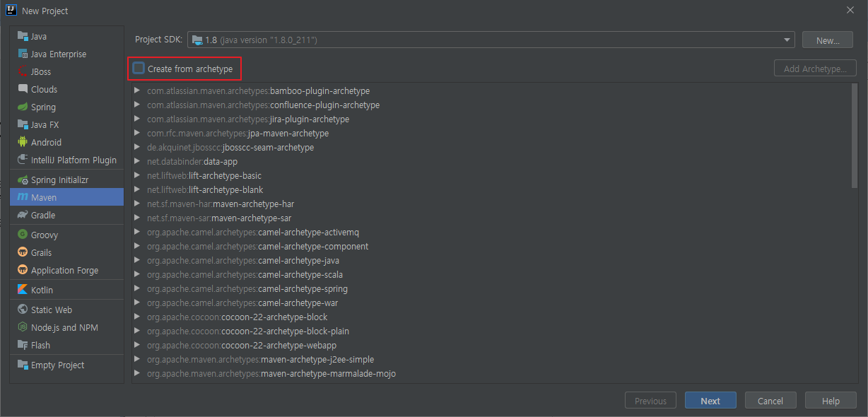
Task: Select the Static Web globe icon
Action: 23,310
